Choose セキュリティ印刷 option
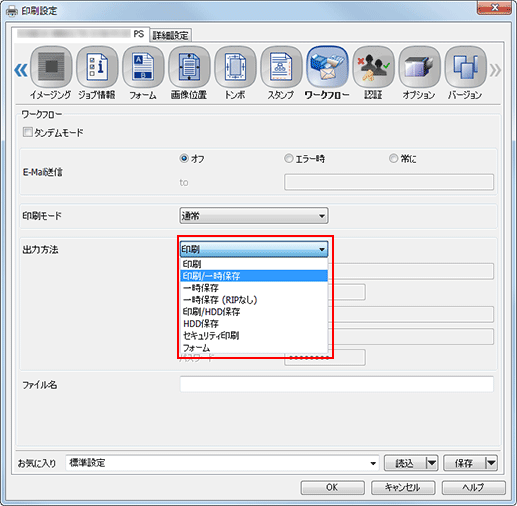Viewport: 517px width, 506px height. click(254, 336)
